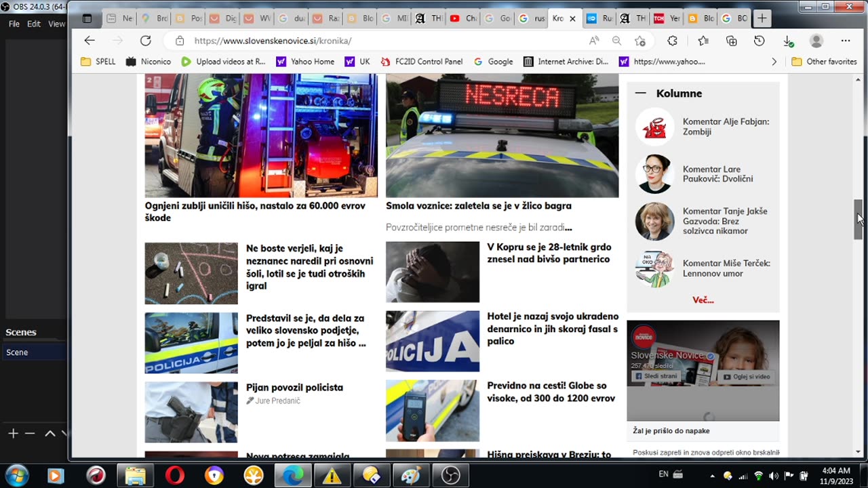
Task: Open the Internet Archive bookmark
Action: [566, 62]
